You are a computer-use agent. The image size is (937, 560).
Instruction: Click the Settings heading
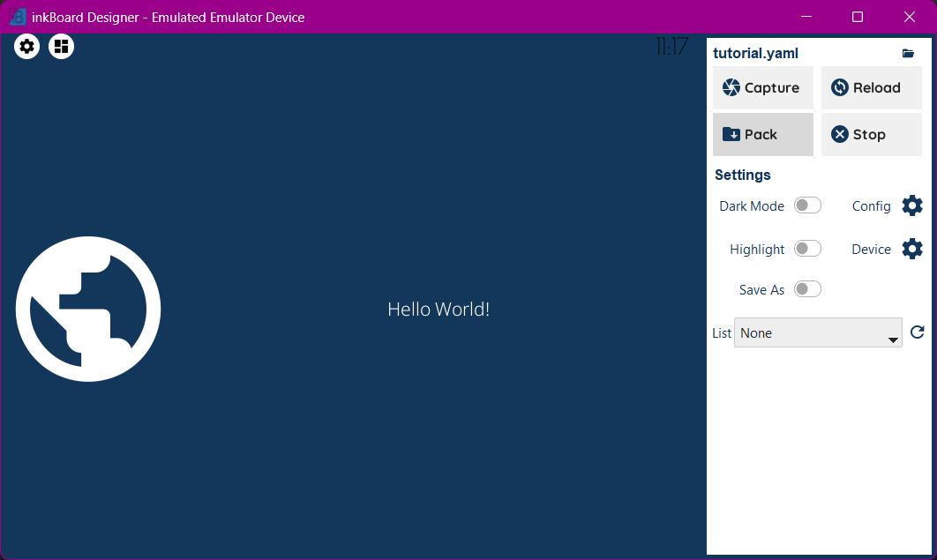742,175
